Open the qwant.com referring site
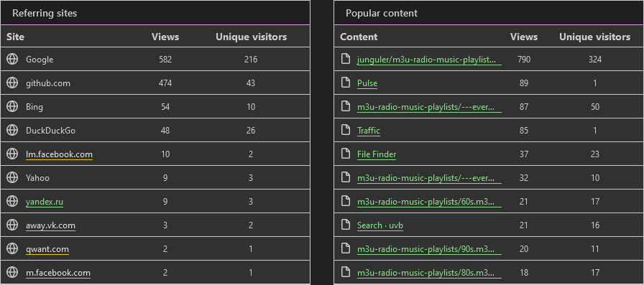This screenshot has height=285, width=644. click(x=47, y=249)
